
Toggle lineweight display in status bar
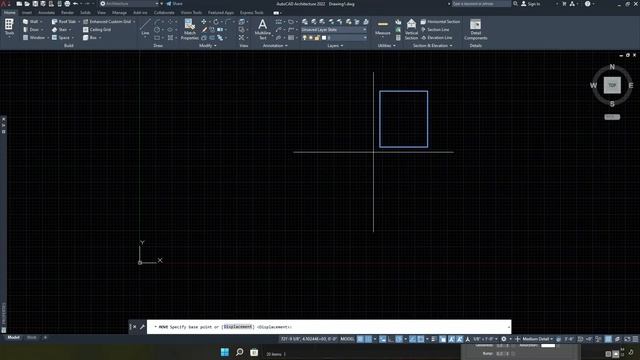[433, 339]
